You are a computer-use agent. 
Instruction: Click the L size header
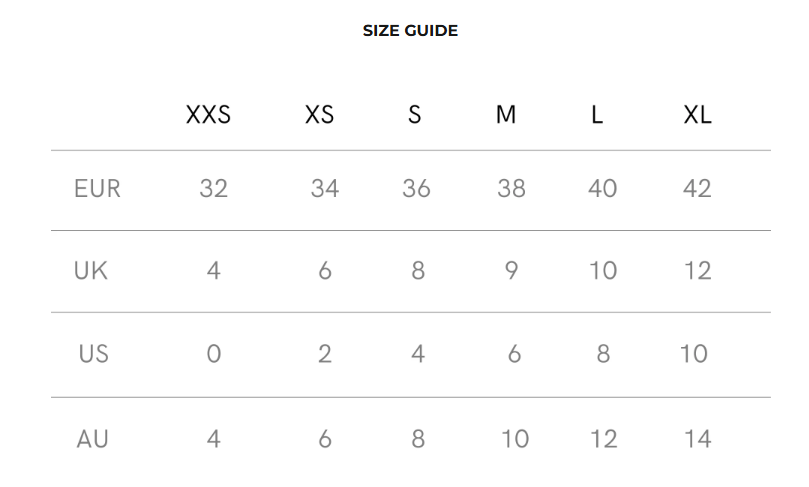[x=597, y=115]
